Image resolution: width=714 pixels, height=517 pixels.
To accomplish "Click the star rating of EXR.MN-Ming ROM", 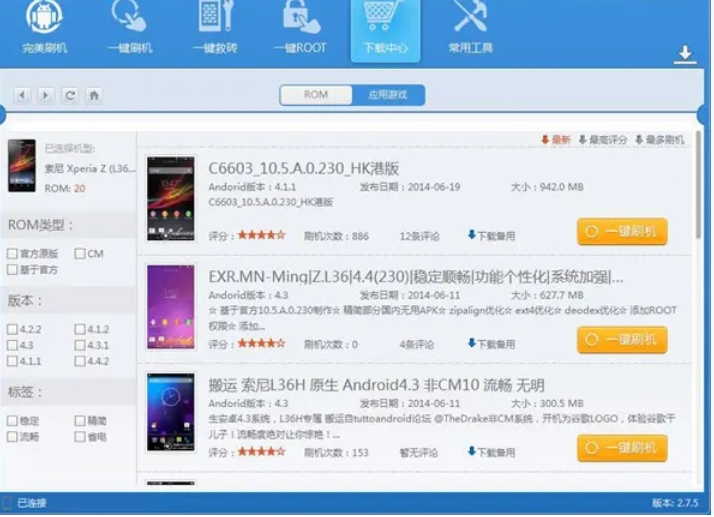I will point(261,343).
